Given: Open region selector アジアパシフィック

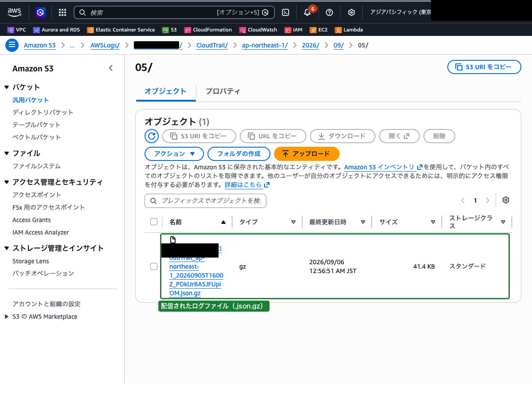Looking at the screenshot, I should (400, 12).
